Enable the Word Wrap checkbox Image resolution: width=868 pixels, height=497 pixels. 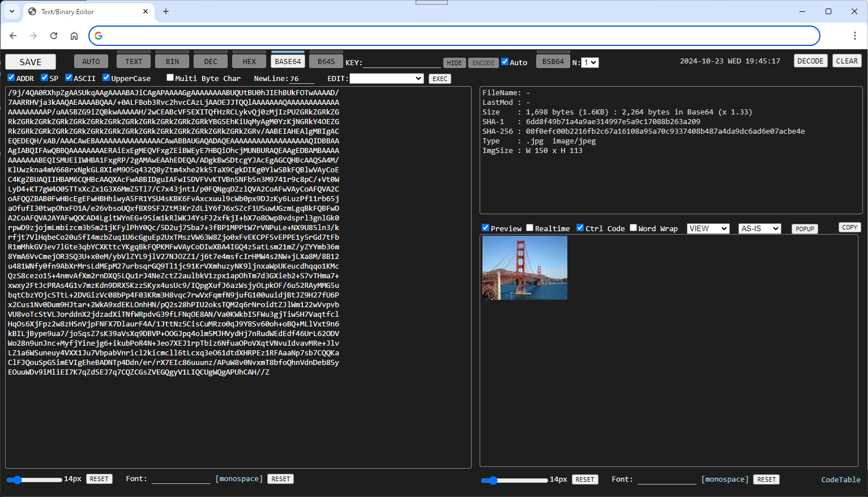coord(633,228)
